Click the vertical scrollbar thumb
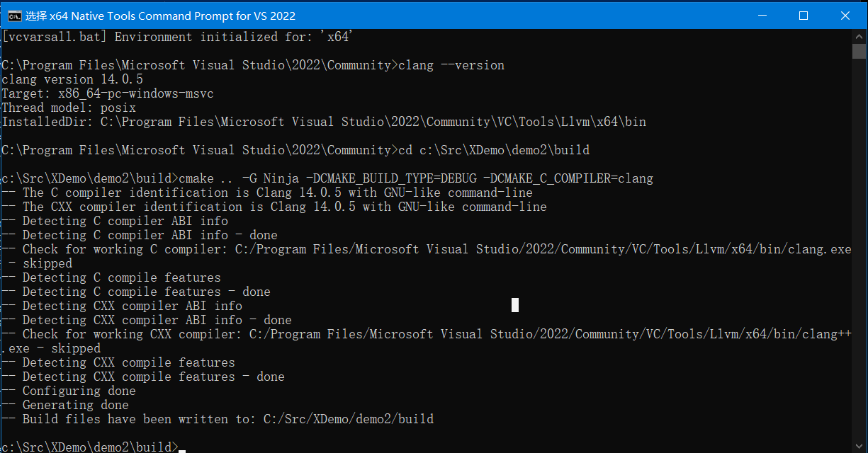The image size is (868, 453). [859, 51]
